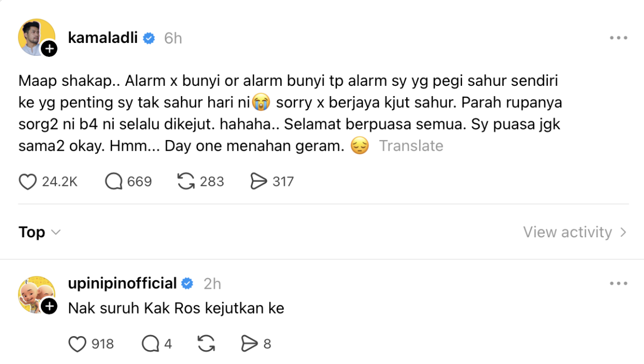
Task: Repost kamaladli's post
Action: pos(186,182)
